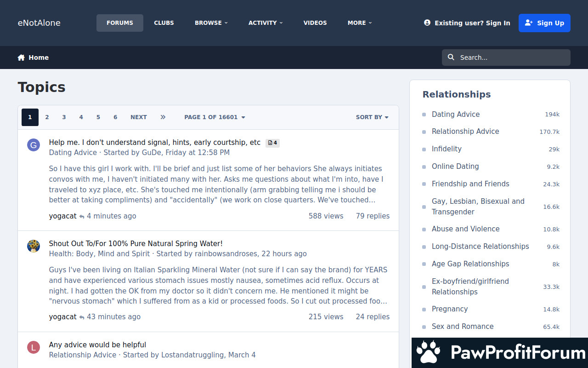Open Infidelity forum category

[447, 149]
